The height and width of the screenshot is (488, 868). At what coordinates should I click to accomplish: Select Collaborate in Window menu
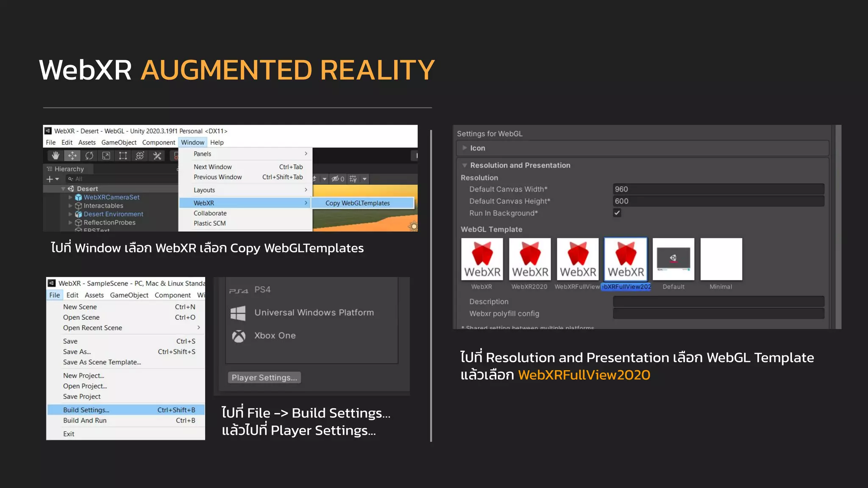[x=245, y=213]
